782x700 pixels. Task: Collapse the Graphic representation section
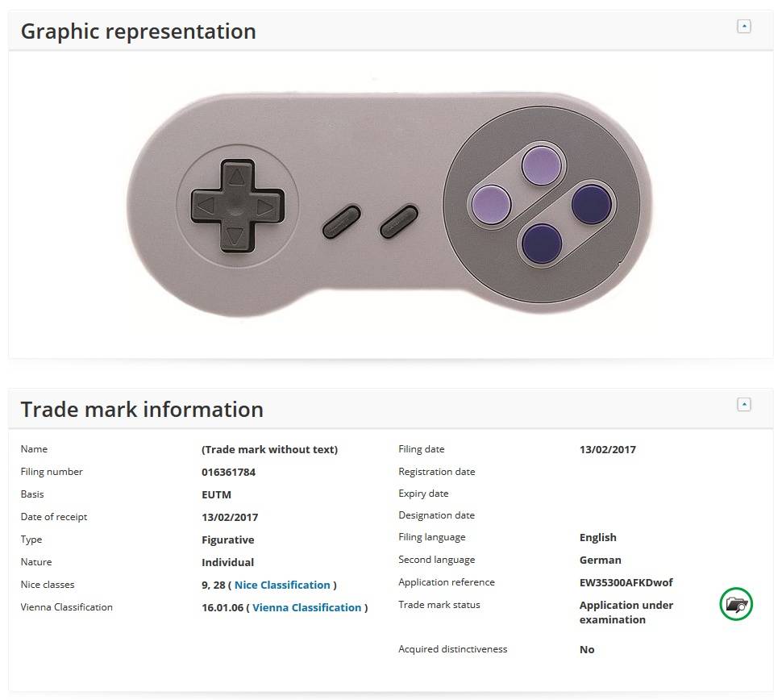pyautogui.click(x=743, y=27)
